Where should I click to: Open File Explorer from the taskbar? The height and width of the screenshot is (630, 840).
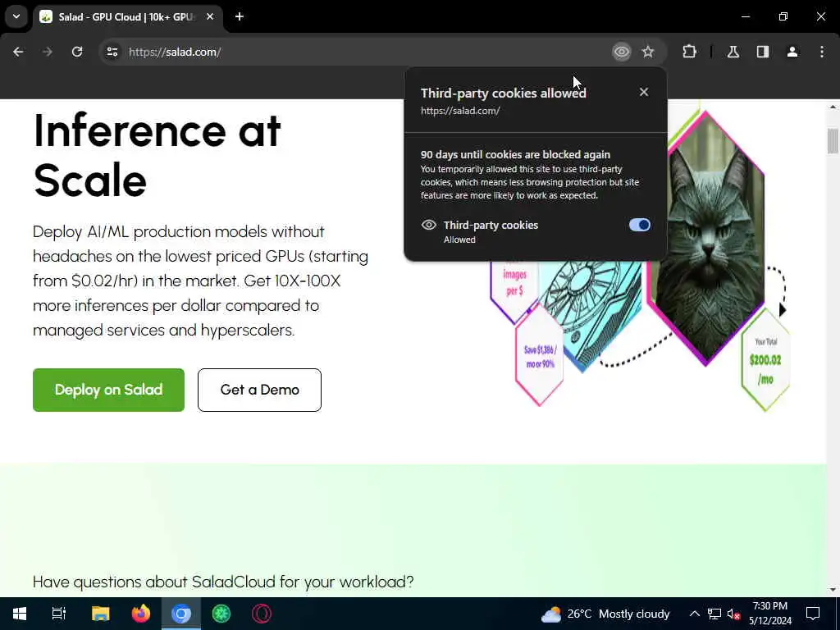point(100,614)
